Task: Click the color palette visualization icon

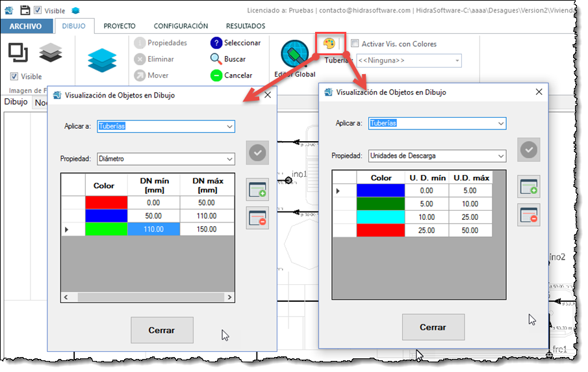Action: (329, 44)
